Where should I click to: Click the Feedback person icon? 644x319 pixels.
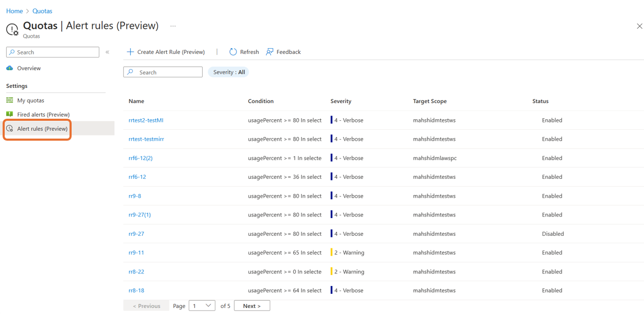(270, 52)
